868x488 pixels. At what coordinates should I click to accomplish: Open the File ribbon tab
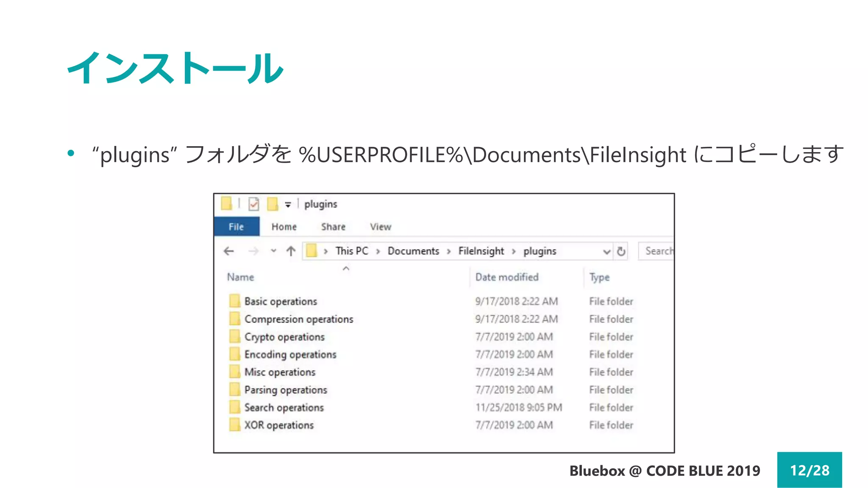236,227
